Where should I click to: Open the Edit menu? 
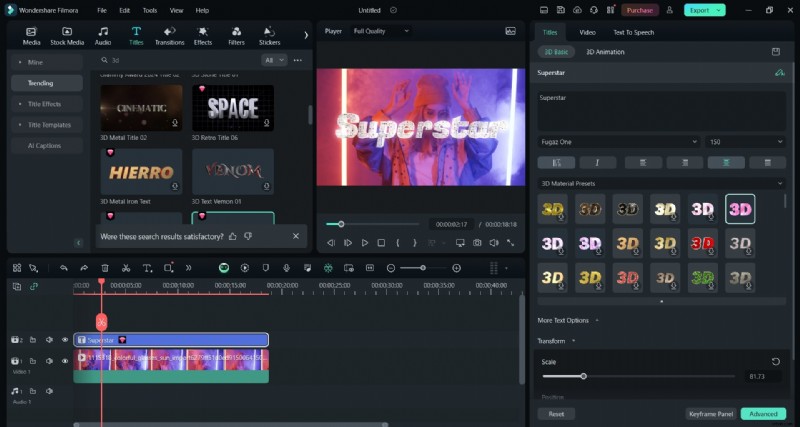coord(124,10)
